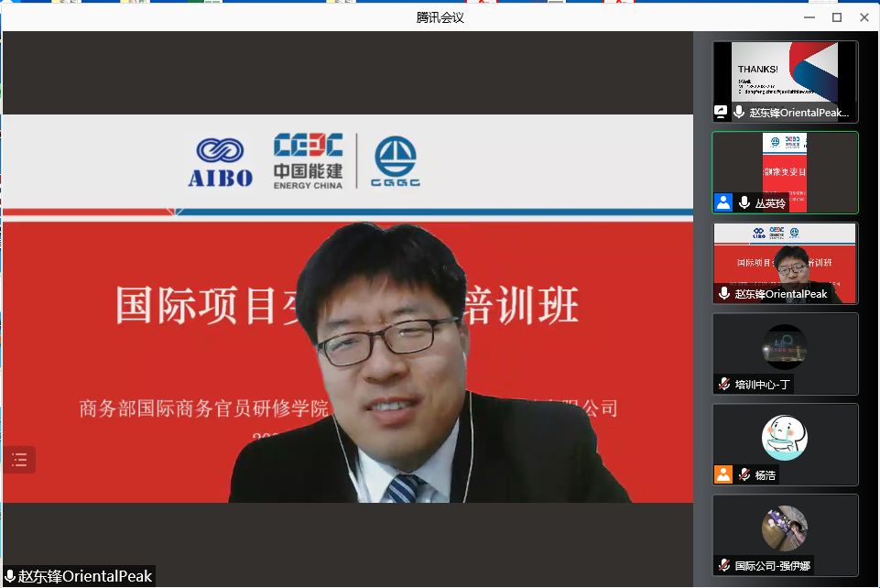Toggle muted microphone icon for 培训中心-丁
The image size is (880, 588).
724,385
